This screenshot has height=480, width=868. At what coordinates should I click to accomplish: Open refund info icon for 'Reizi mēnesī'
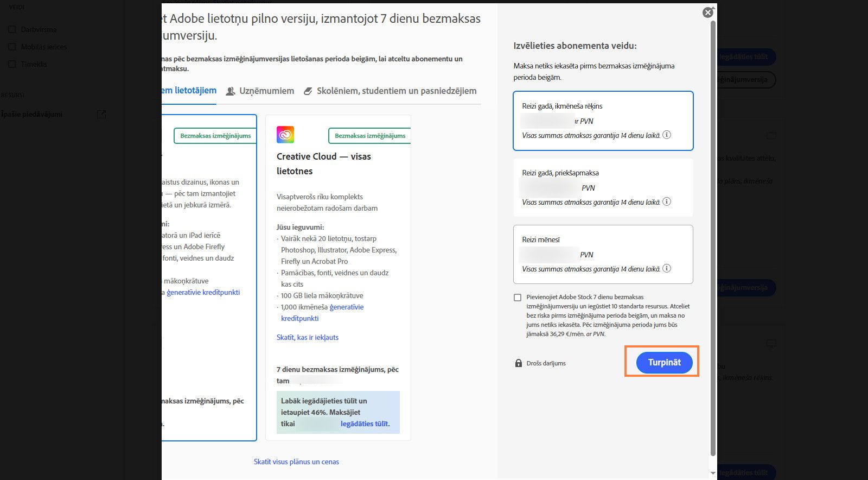[667, 268]
